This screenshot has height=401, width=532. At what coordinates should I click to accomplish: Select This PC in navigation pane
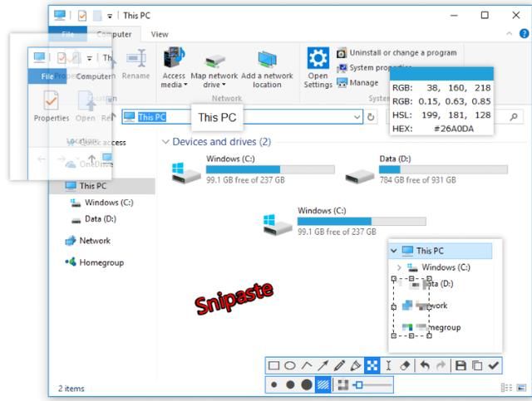pyautogui.click(x=102, y=186)
